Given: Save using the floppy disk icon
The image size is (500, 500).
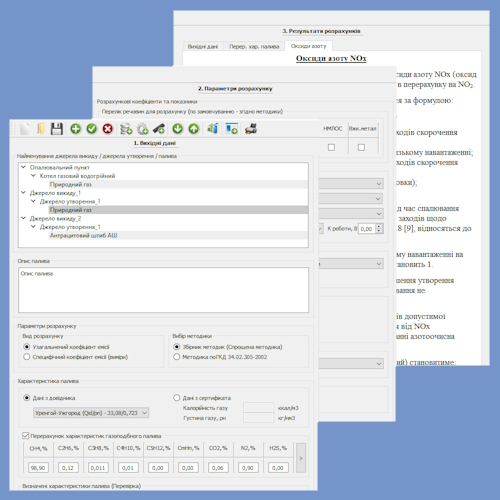Looking at the screenshot, I should [x=57, y=129].
